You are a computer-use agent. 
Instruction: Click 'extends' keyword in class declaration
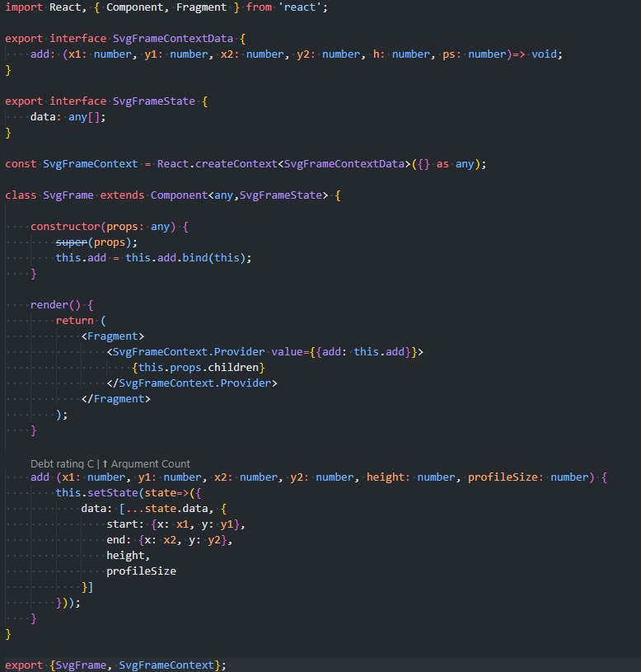[122, 195]
